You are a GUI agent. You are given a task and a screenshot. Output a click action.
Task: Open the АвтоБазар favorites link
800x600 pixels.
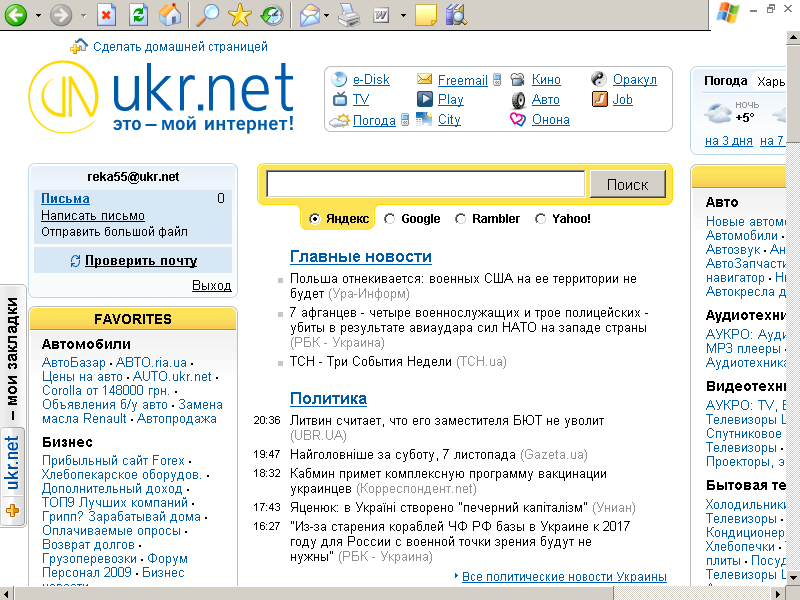[x=73, y=363]
